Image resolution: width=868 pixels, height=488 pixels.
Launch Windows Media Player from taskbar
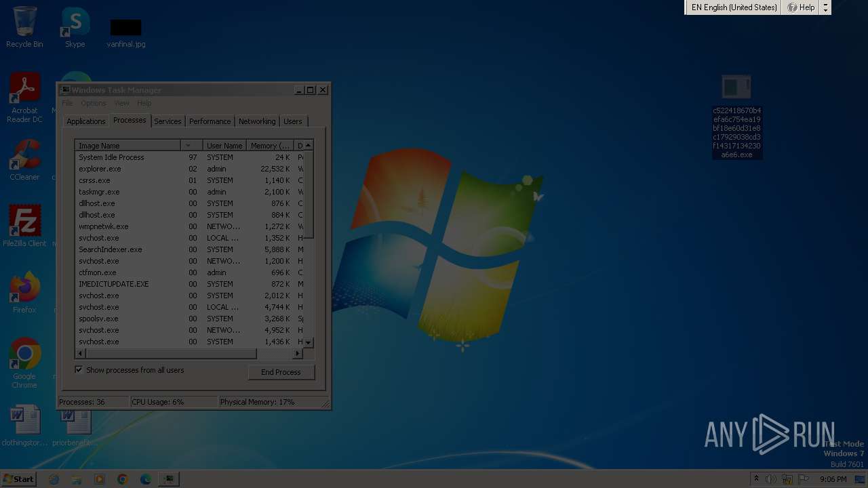coord(100,479)
